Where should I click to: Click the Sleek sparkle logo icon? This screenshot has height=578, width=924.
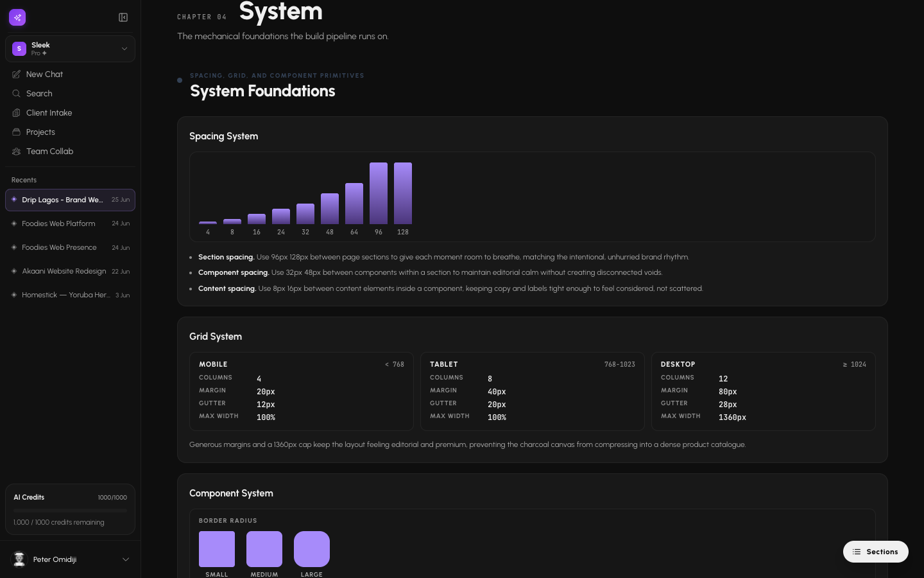17,17
